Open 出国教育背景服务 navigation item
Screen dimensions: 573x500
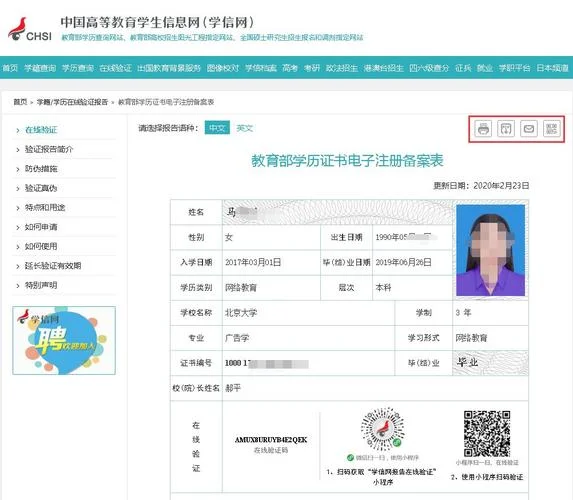pyautogui.click(x=169, y=68)
